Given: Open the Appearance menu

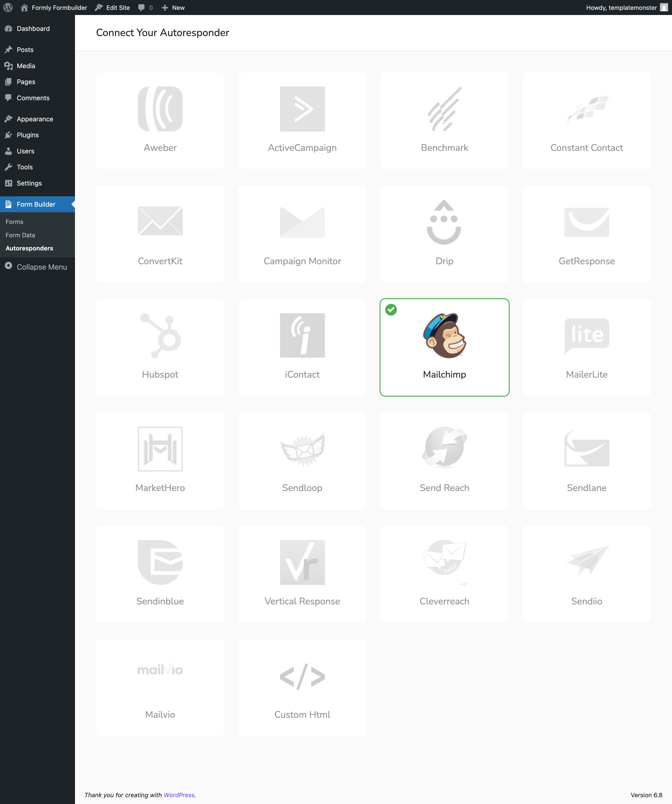Looking at the screenshot, I should click(x=37, y=119).
